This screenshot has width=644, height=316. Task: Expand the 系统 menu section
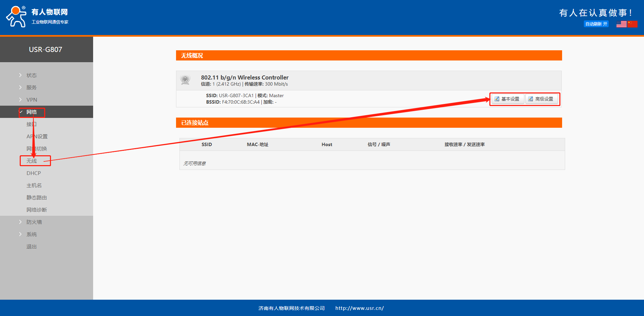(32, 234)
